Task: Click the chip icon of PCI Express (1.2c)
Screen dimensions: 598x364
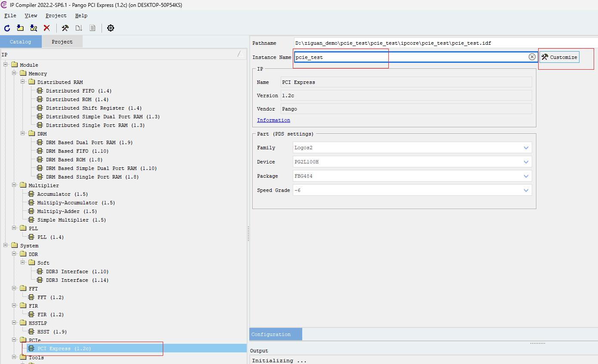Action: 31,349
